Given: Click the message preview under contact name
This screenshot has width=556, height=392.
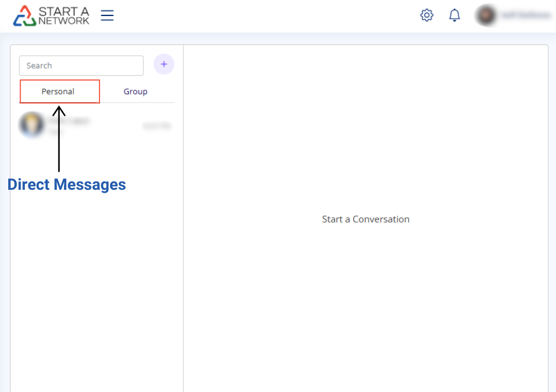Looking at the screenshot, I should click(56, 132).
